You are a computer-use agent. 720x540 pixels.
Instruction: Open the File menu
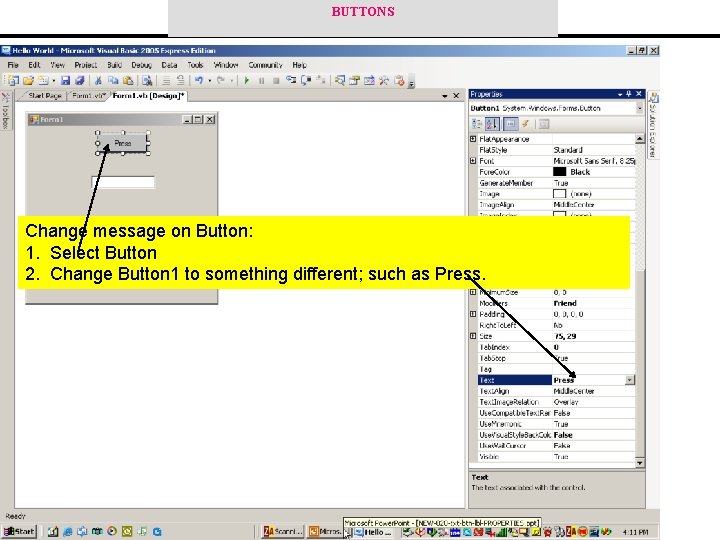[x=13, y=65]
